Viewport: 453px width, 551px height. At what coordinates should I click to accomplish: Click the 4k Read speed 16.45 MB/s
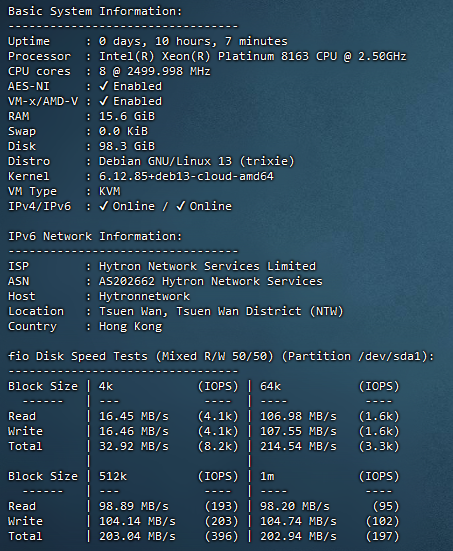pyautogui.click(x=134, y=416)
